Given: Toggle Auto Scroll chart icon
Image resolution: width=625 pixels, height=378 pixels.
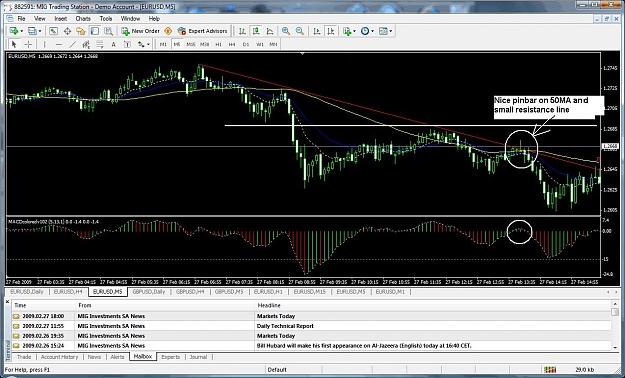Looking at the screenshot, I should point(317,31).
